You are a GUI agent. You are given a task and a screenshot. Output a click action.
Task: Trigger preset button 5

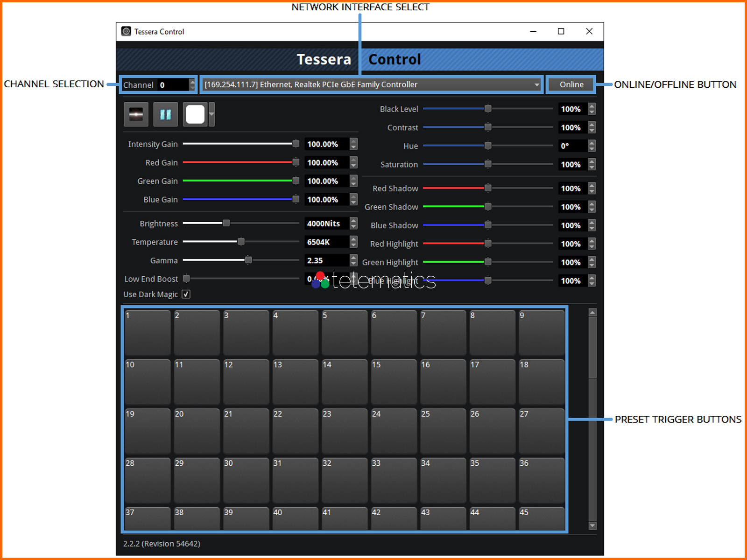click(x=345, y=332)
